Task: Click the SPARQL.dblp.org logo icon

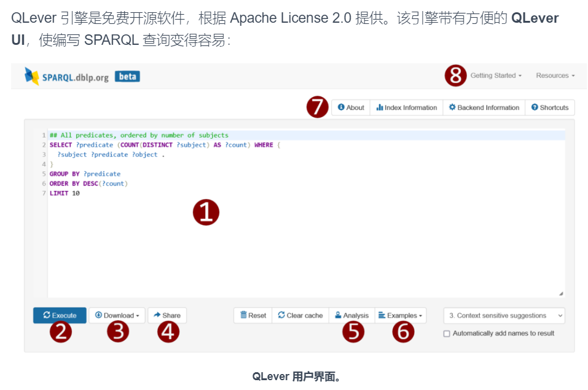Action: [x=31, y=76]
